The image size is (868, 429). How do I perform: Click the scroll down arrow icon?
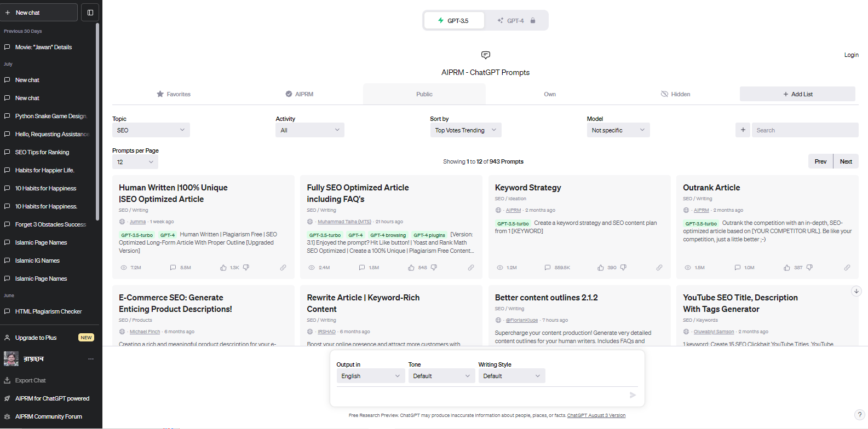(x=856, y=291)
